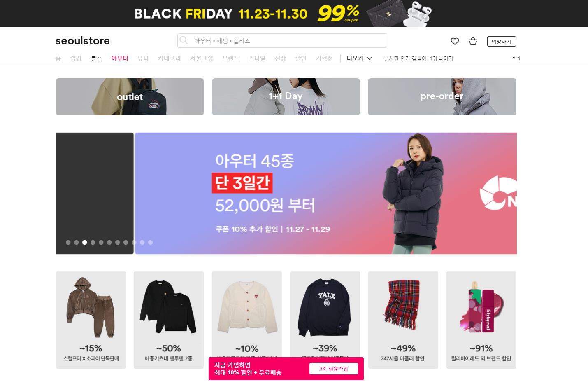
Task: Open the Black Friday coupon top banner
Action: click(294, 13)
